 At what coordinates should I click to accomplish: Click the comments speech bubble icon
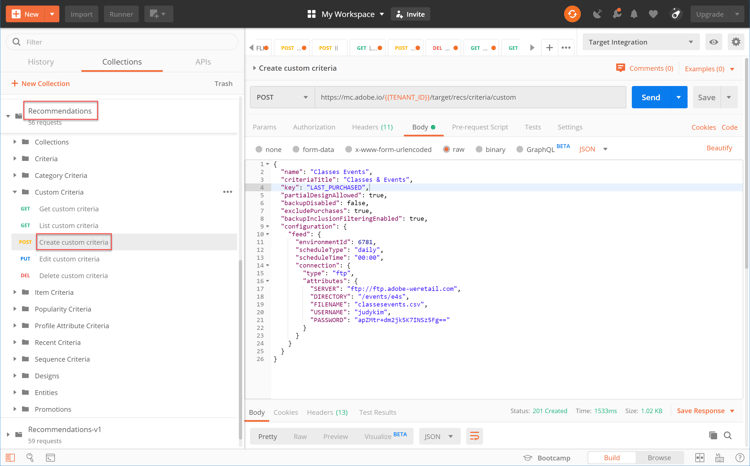pos(620,68)
